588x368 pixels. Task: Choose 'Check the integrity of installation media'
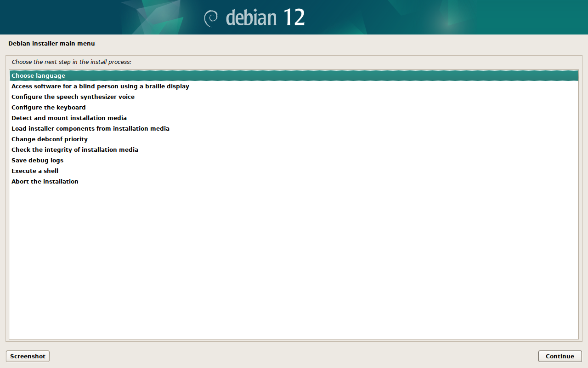pyautogui.click(x=294, y=150)
